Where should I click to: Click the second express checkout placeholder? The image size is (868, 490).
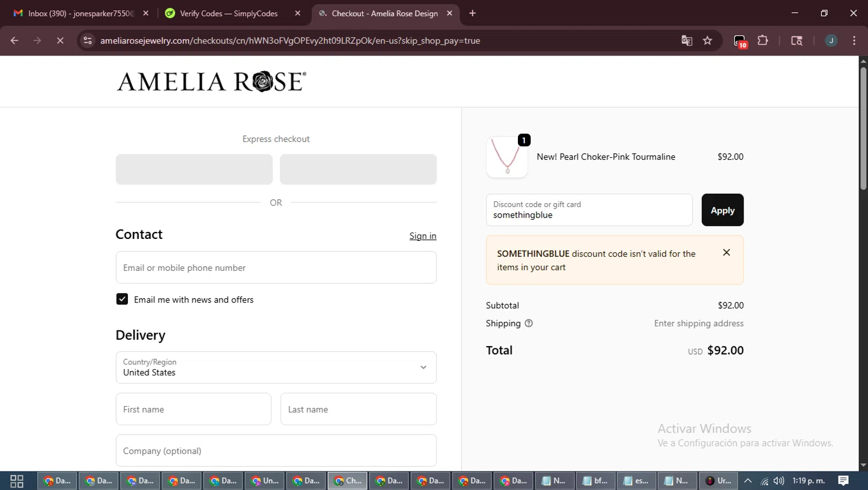pos(358,169)
